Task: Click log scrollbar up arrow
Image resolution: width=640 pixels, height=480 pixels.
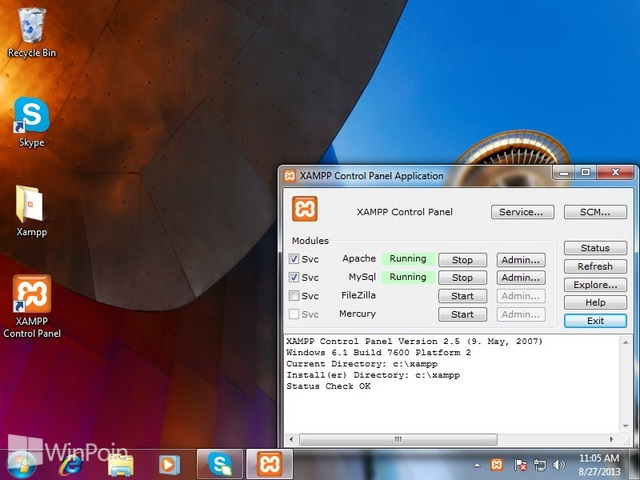Action: pyautogui.click(x=626, y=342)
